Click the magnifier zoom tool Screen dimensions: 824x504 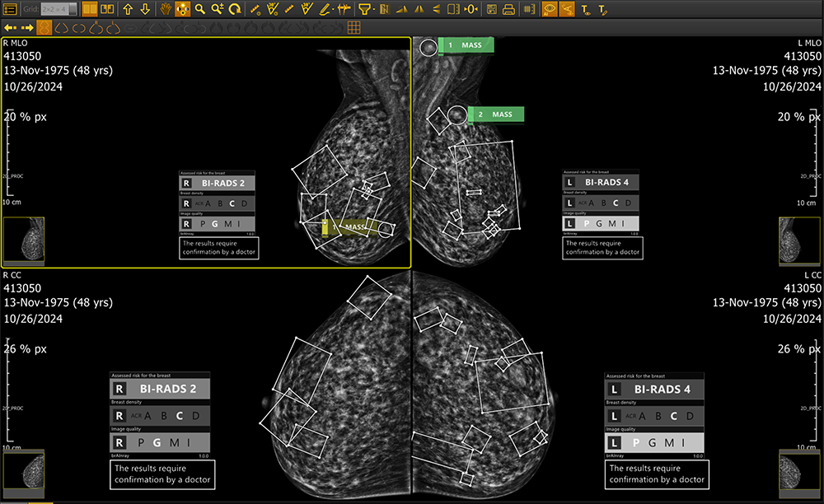[200, 9]
